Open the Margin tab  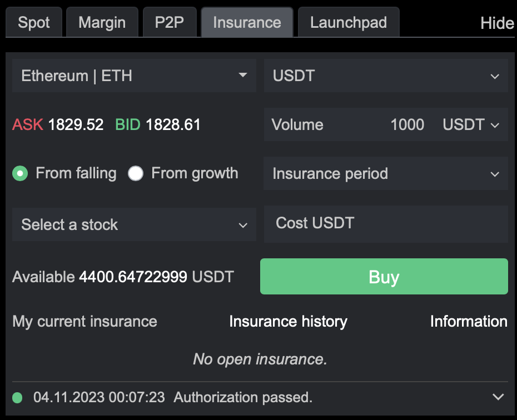tap(102, 23)
